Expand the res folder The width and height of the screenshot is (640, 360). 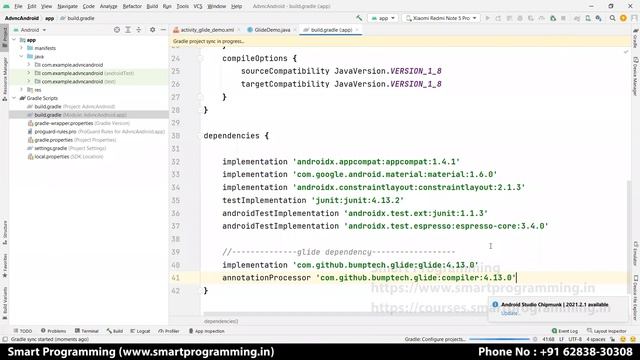coord(22,90)
